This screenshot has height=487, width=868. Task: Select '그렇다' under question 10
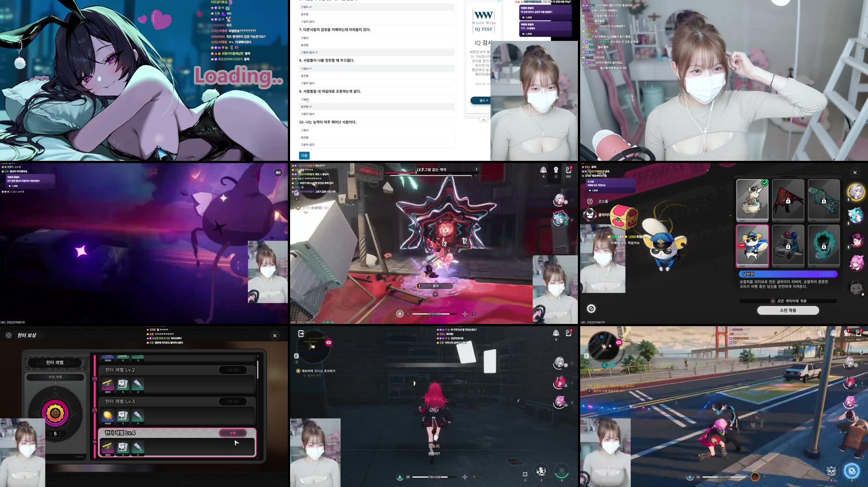pyautogui.click(x=376, y=130)
